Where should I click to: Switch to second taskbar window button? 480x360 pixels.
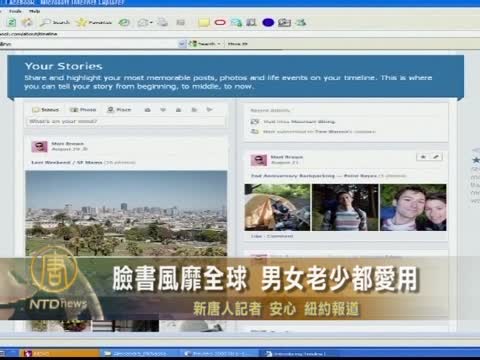pos(140,353)
